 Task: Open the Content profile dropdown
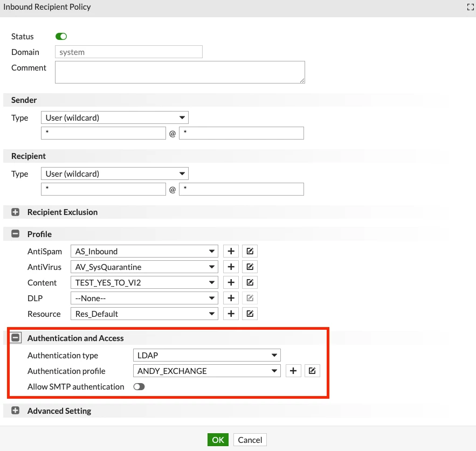click(x=144, y=282)
